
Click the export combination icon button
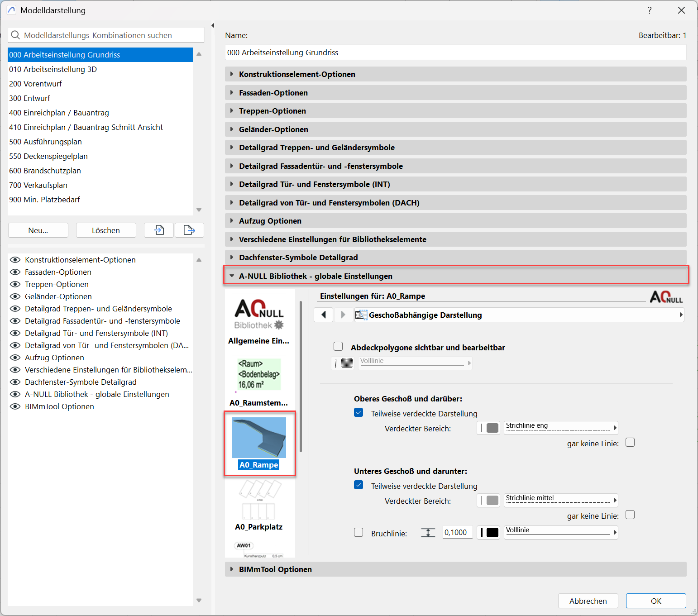pyautogui.click(x=189, y=230)
